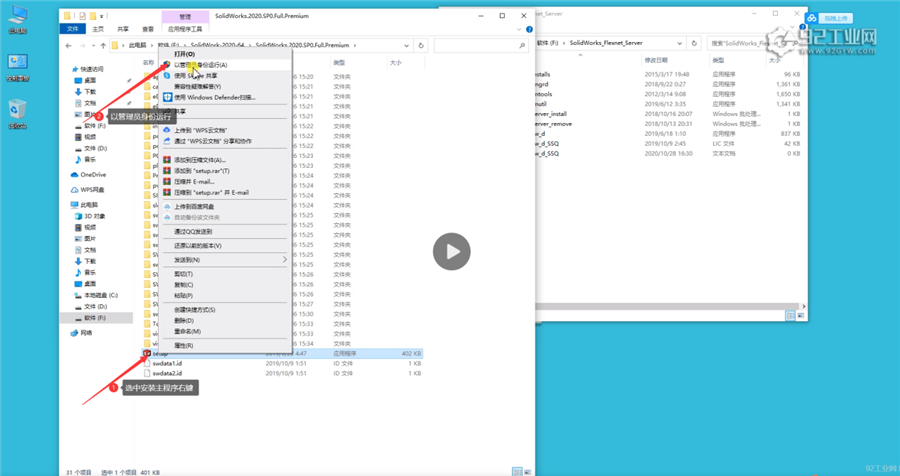The image size is (900, 476).
Task: Choose 创建快捷方式(S)
Action: tap(195, 310)
